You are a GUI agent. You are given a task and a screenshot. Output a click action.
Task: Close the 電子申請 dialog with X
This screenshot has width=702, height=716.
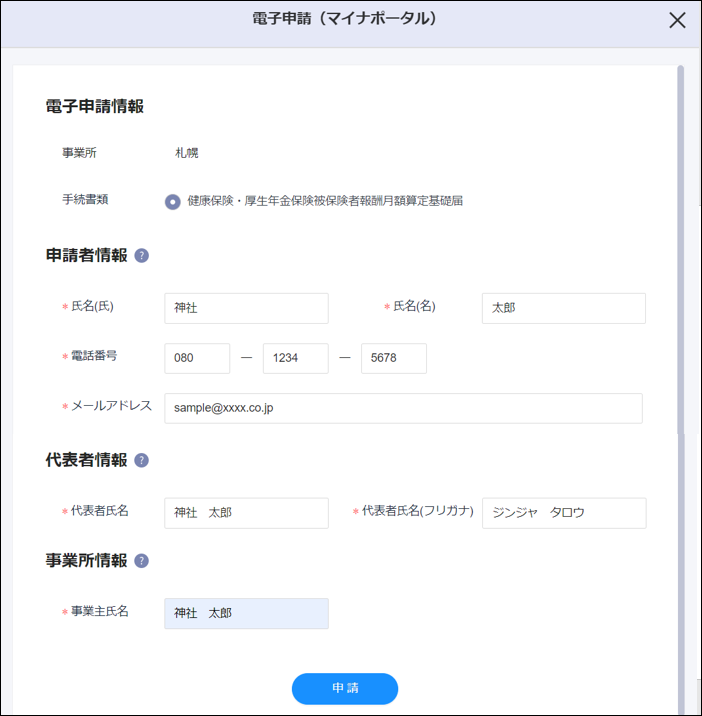coord(677,20)
